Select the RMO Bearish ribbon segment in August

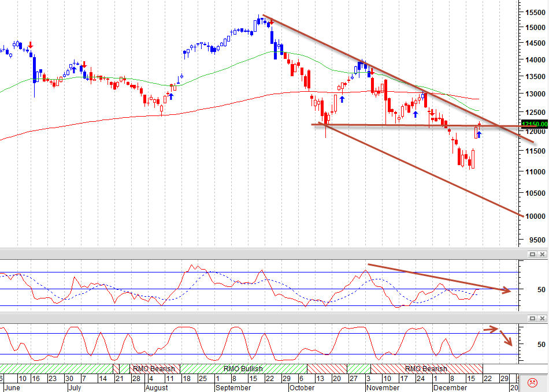(x=154, y=368)
